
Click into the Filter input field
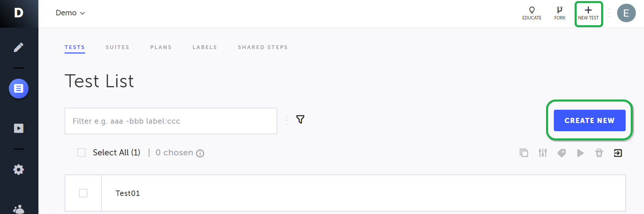[171, 121]
